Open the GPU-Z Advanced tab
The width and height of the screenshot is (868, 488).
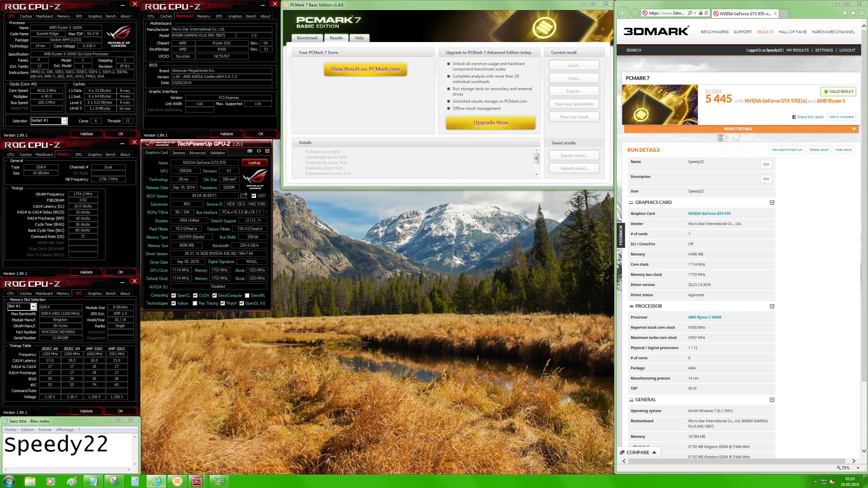point(197,153)
